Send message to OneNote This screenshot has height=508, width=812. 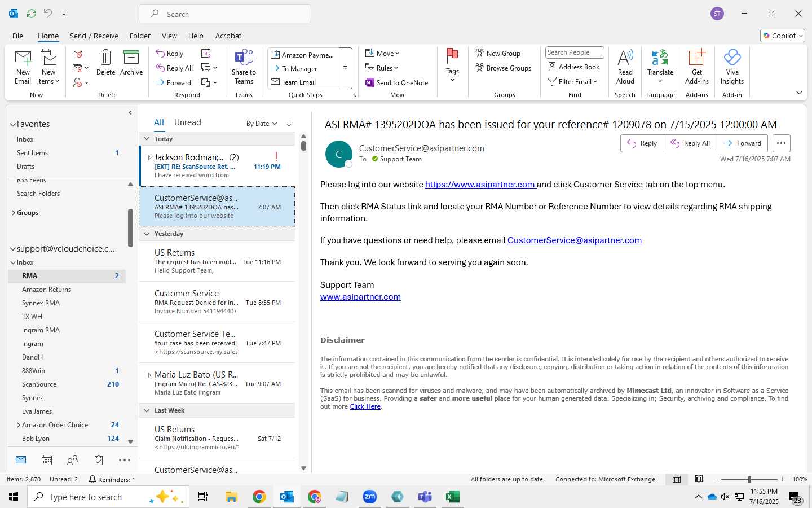point(397,82)
